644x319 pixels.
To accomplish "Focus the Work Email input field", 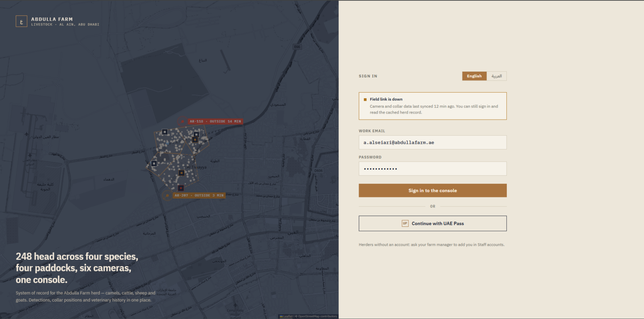I will click(x=433, y=143).
